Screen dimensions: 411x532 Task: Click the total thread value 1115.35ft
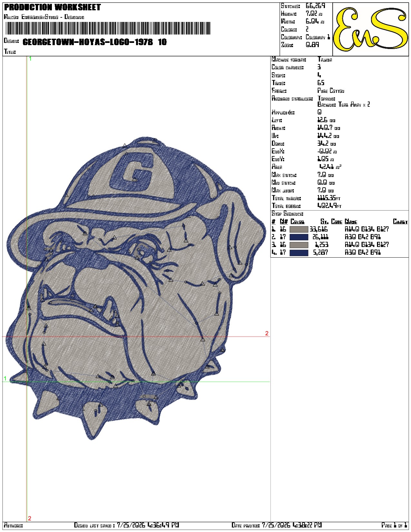[329, 198]
